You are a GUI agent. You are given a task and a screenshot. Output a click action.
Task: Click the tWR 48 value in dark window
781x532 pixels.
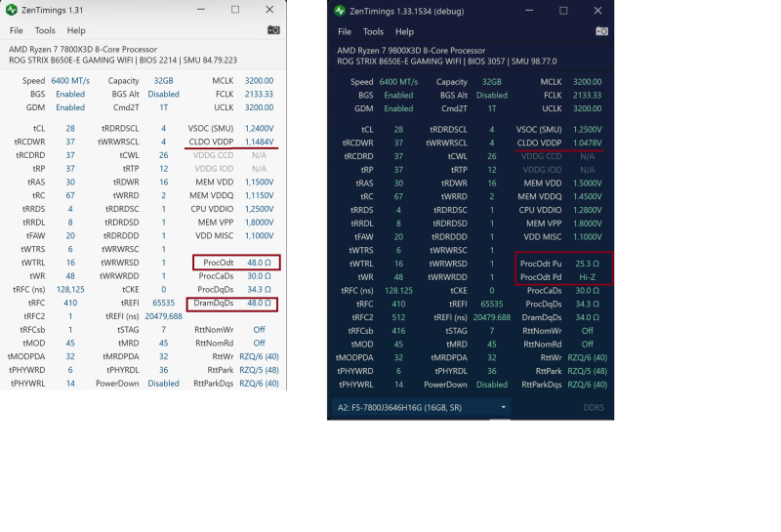[398, 276]
